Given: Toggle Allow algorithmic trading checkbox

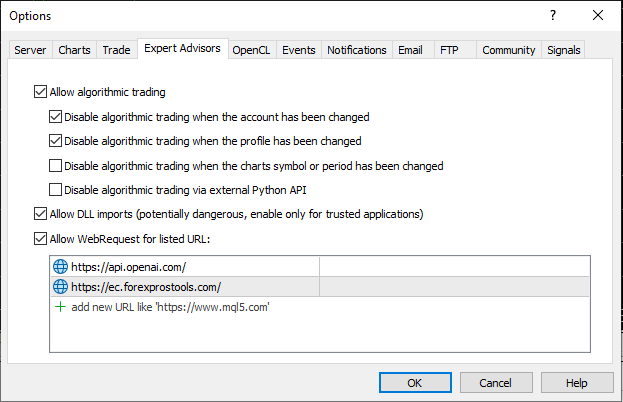Looking at the screenshot, I should 40,92.
